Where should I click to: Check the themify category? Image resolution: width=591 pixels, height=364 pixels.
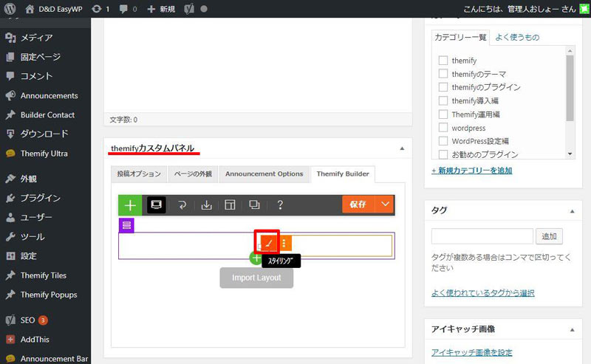[443, 61]
